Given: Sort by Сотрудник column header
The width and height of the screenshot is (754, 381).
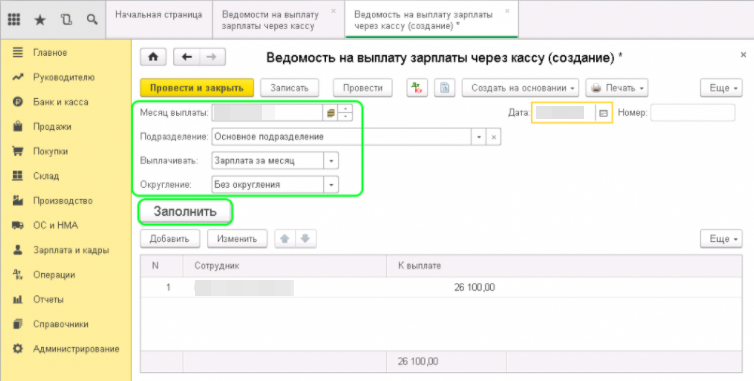Looking at the screenshot, I should [x=285, y=266].
